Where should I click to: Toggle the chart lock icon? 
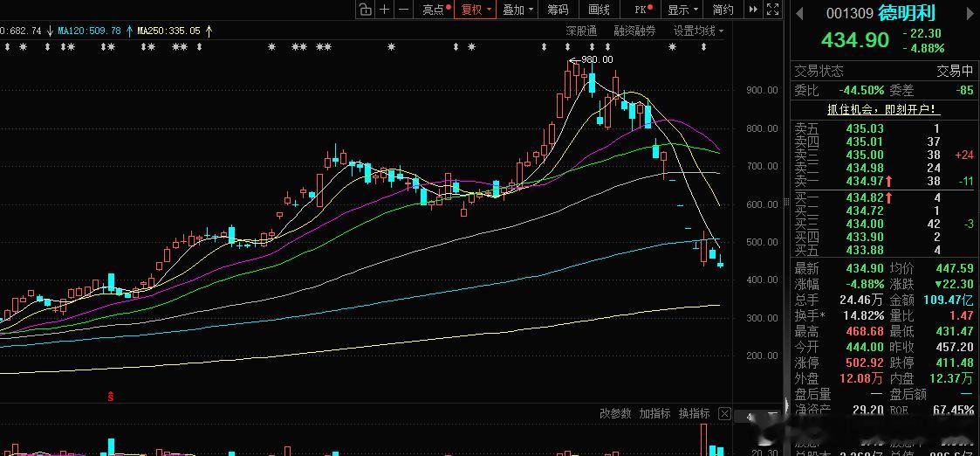click(x=365, y=10)
